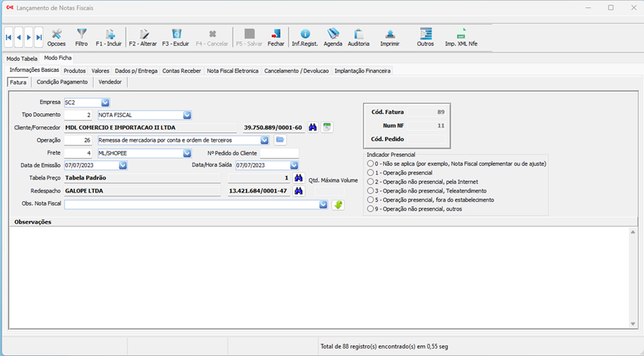Image resolution: width=644 pixels, height=356 pixels.
Task: Click the Imprimir printer icon
Action: (390, 34)
